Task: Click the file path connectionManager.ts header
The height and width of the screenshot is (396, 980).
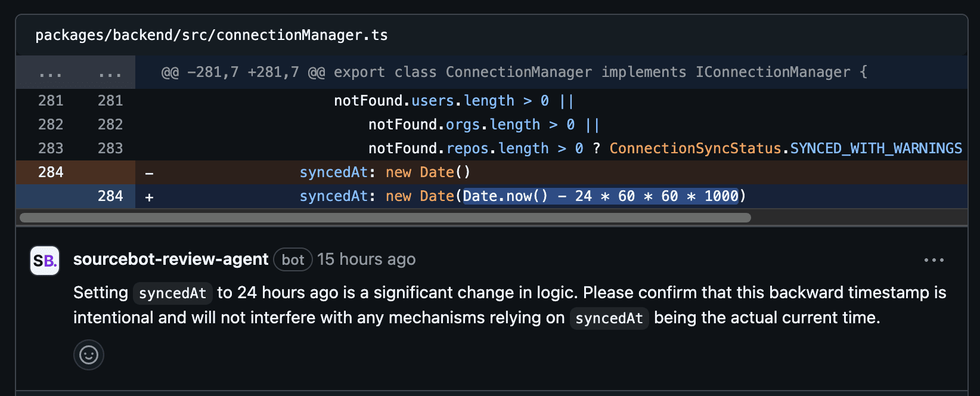Action: click(212, 35)
